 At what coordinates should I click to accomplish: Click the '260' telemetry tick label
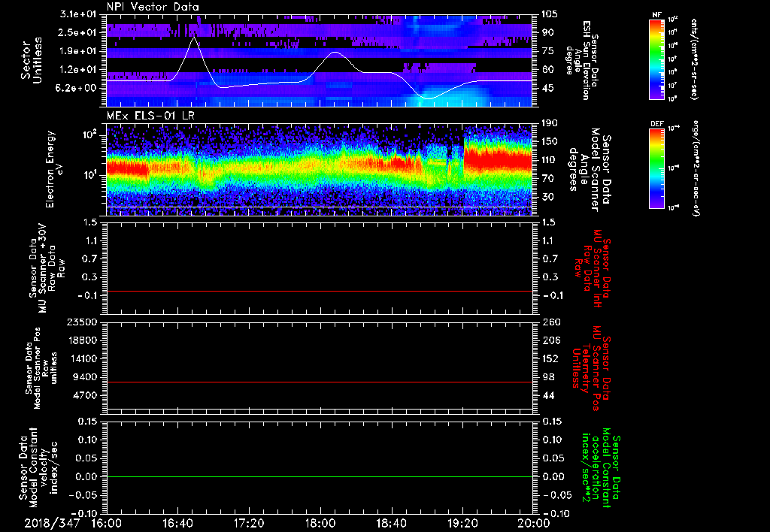[550, 322]
